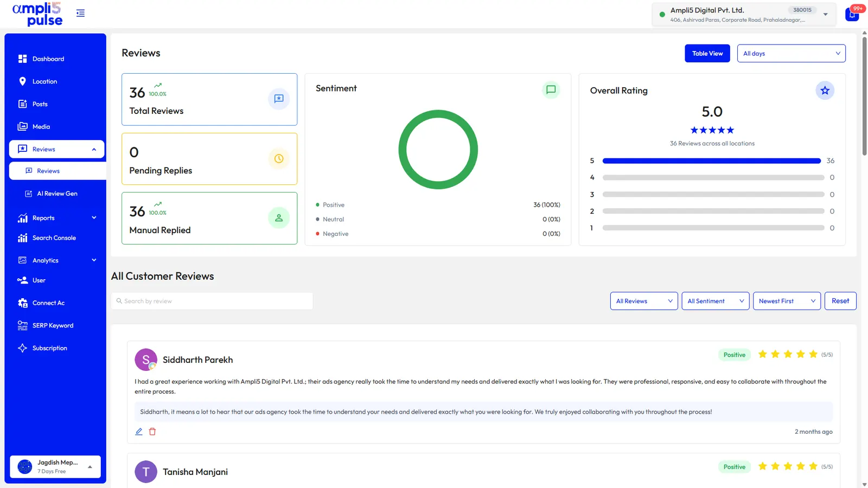This screenshot has width=868, height=488.
Task: Click the Pending Replies clock icon
Action: click(x=279, y=159)
